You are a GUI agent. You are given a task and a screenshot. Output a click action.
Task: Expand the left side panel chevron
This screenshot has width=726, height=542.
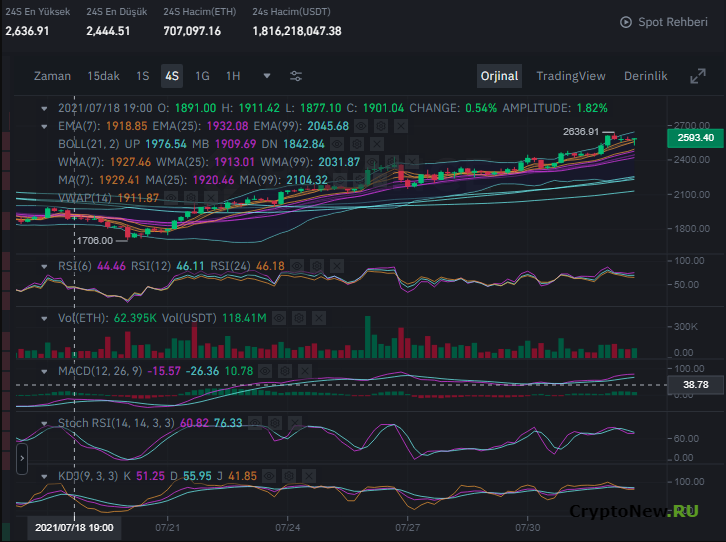22,458
